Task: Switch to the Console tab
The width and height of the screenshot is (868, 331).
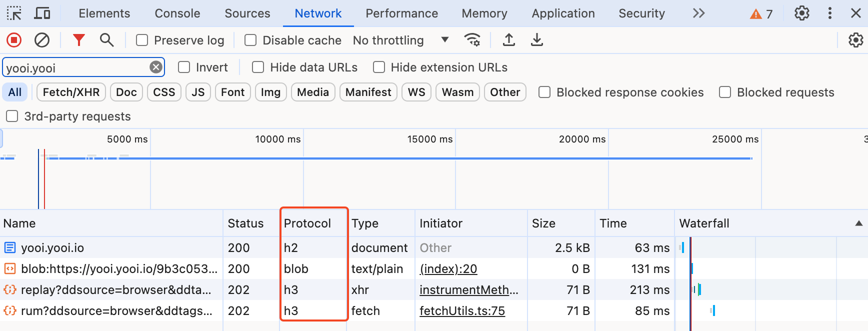Action: [x=177, y=13]
